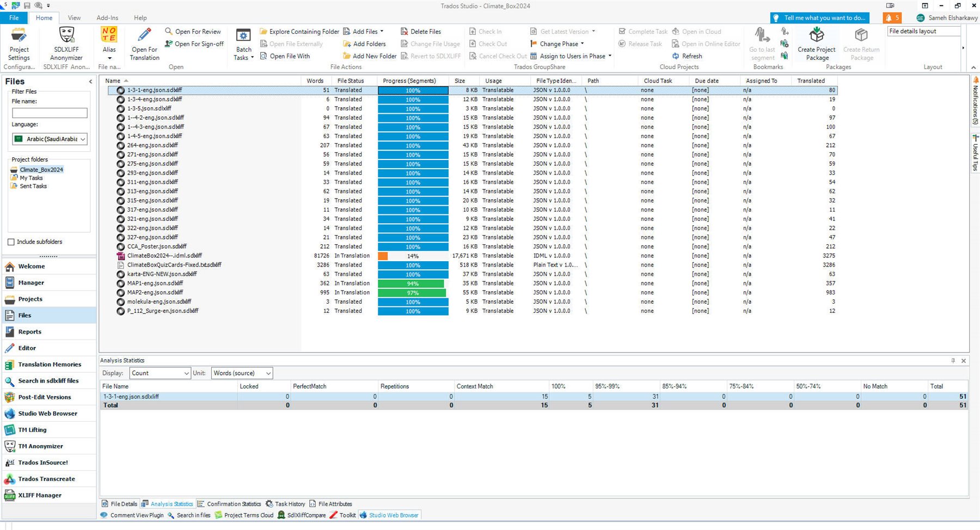Click Tell me what you want search
The image size is (980, 530).
[x=819, y=18]
